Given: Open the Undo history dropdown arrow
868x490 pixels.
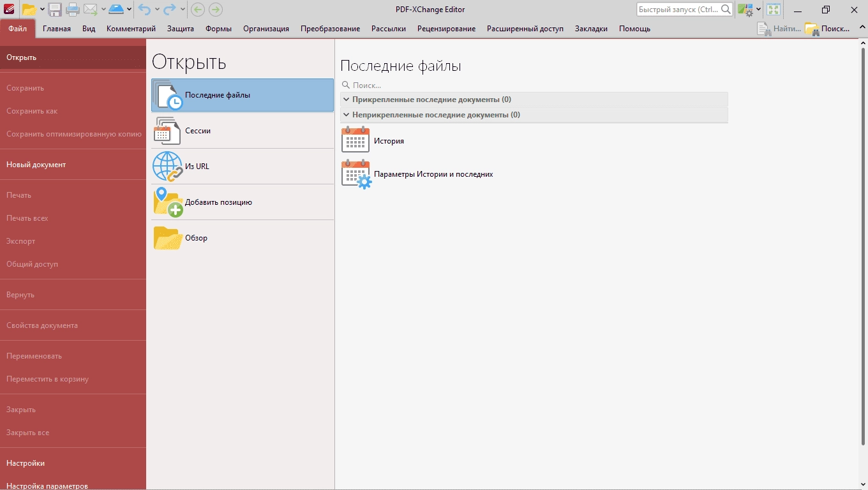Looking at the screenshot, I should coord(157,10).
